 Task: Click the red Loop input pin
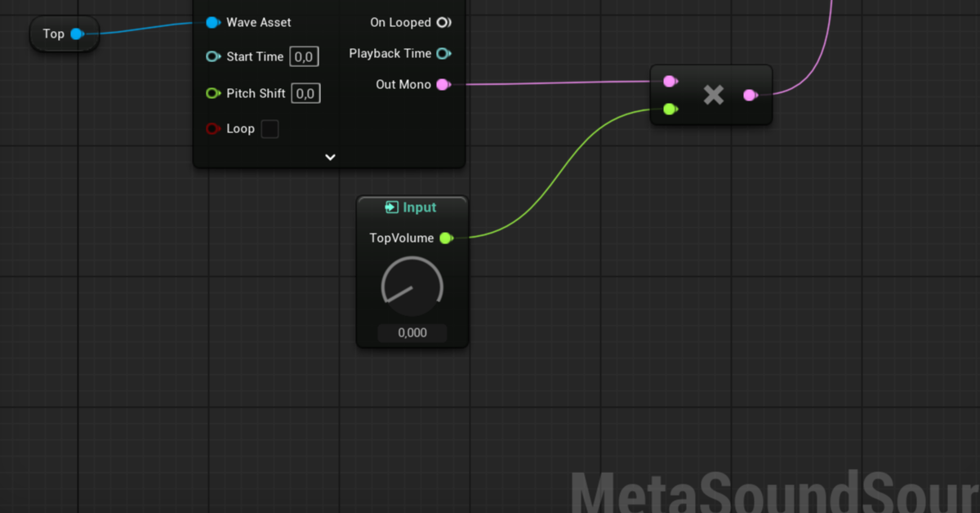(x=212, y=128)
